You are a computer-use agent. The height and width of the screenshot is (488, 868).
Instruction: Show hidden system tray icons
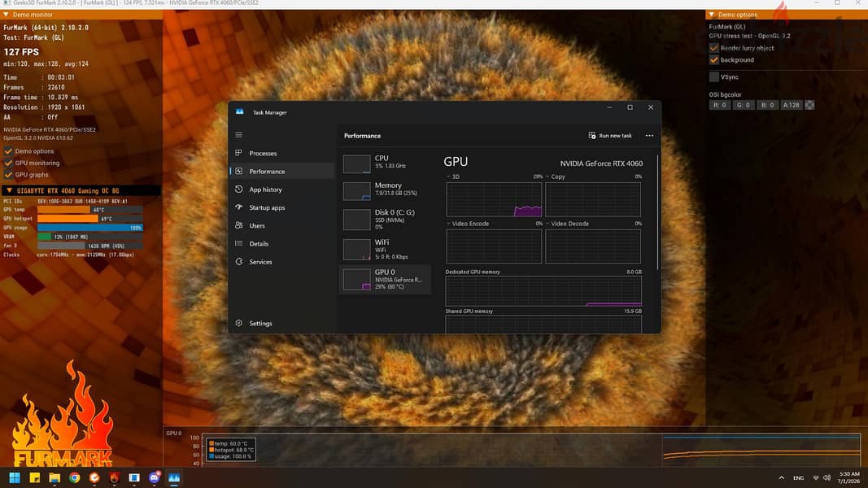(781, 478)
